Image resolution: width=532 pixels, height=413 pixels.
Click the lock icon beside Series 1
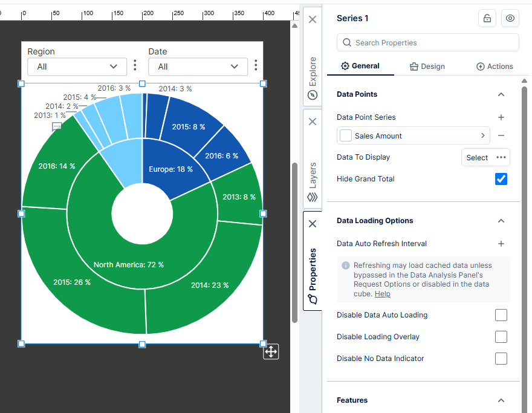[x=487, y=18]
